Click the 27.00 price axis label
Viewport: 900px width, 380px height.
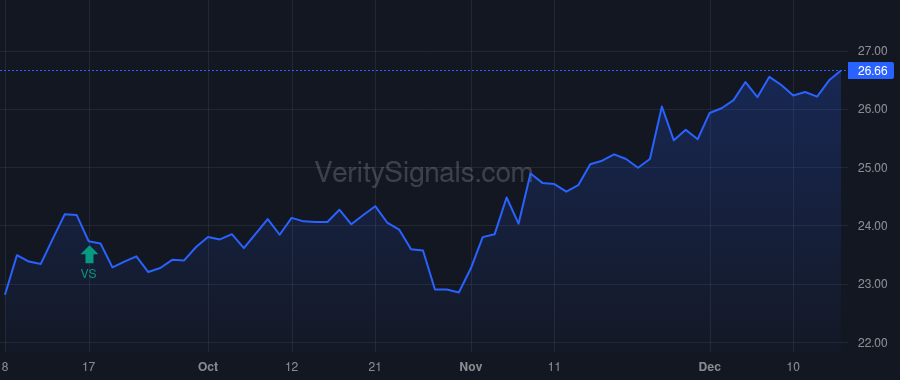(872, 51)
